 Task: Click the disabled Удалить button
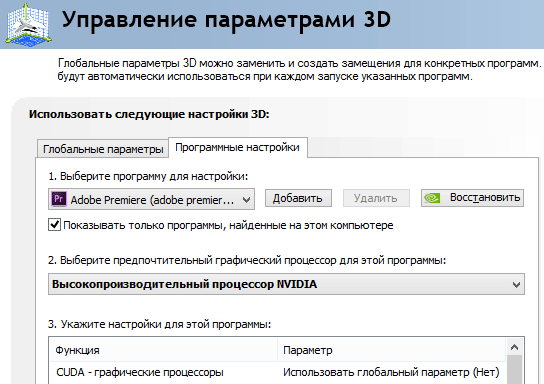[x=376, y=198]
